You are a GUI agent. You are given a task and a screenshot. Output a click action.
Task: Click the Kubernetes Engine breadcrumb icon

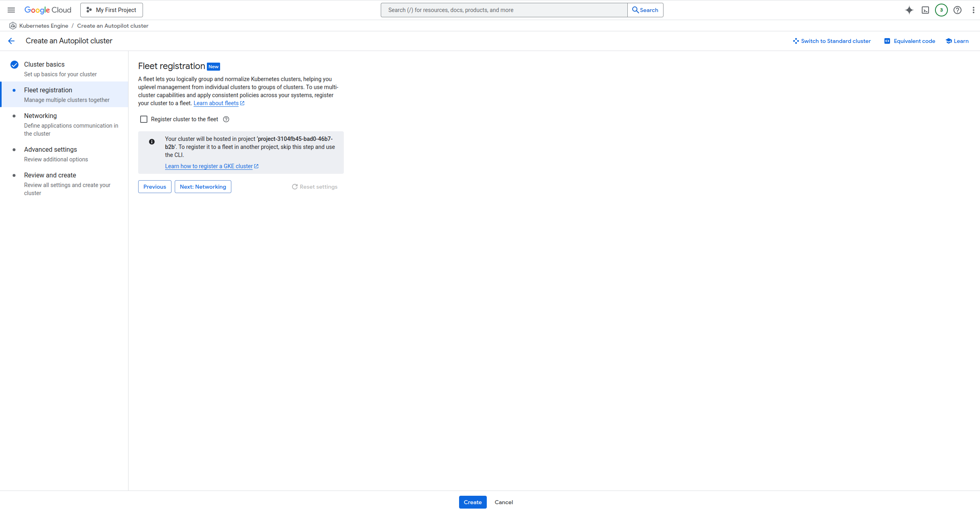(13, 26)
